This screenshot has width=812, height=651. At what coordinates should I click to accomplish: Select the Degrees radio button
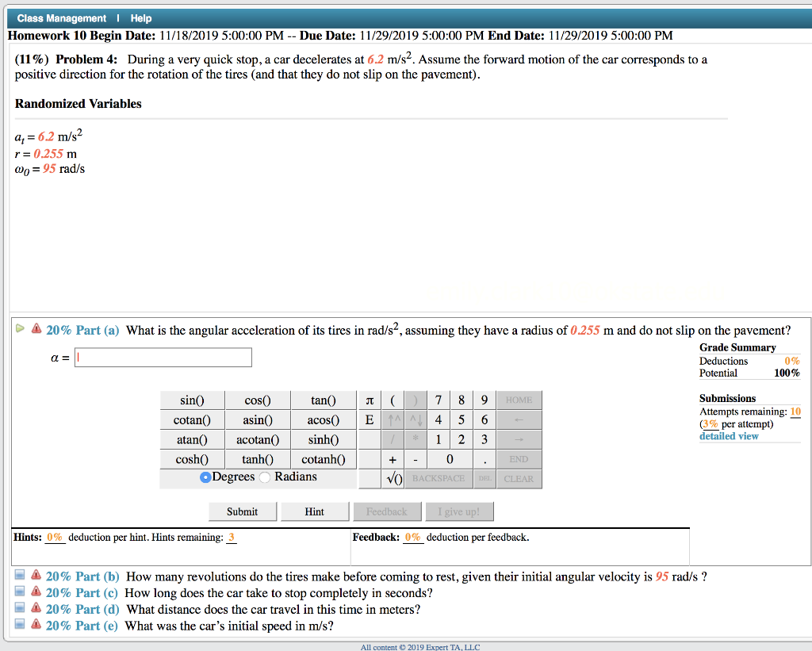click(x=205, y=476)
